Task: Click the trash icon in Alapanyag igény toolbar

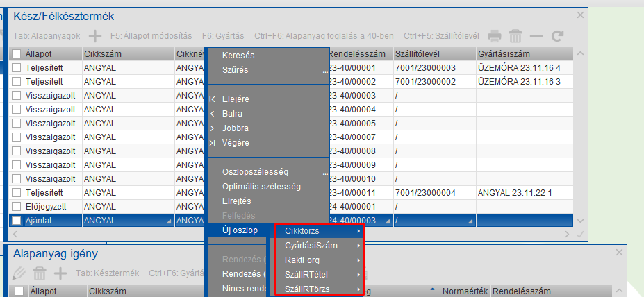Action: [x=40, y=273]
